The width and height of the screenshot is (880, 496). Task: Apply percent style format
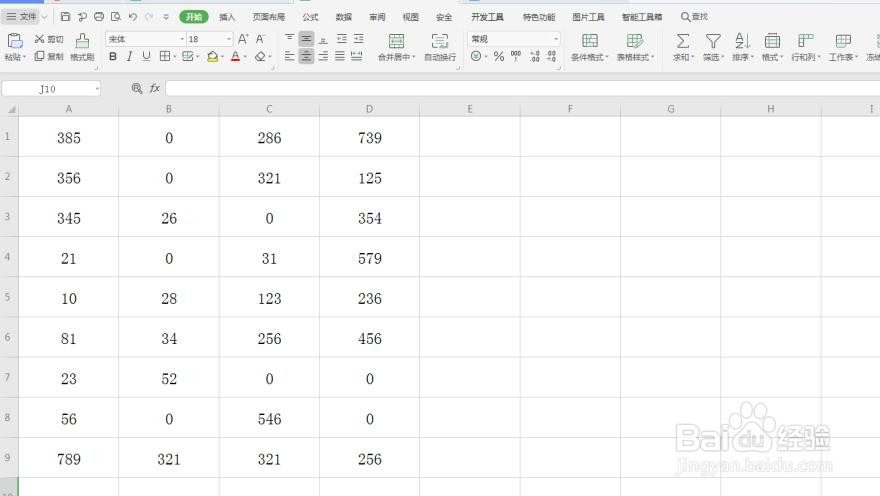[x=499, y=56]
